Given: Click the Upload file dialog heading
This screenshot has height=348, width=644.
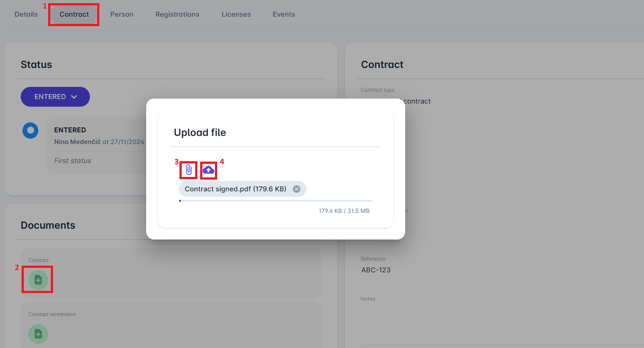Looking at the screenshot, I should click(x=200, y=133).
